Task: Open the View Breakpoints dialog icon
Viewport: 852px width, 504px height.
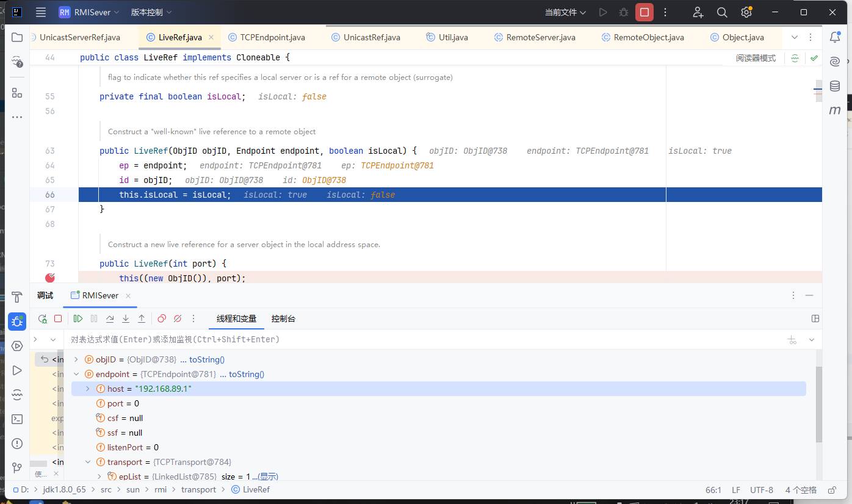Action: tap(162, 319)
